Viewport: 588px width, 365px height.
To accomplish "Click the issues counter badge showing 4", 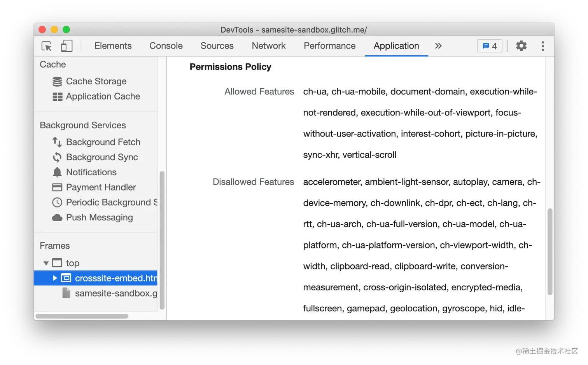I will (x=490, y=46).
